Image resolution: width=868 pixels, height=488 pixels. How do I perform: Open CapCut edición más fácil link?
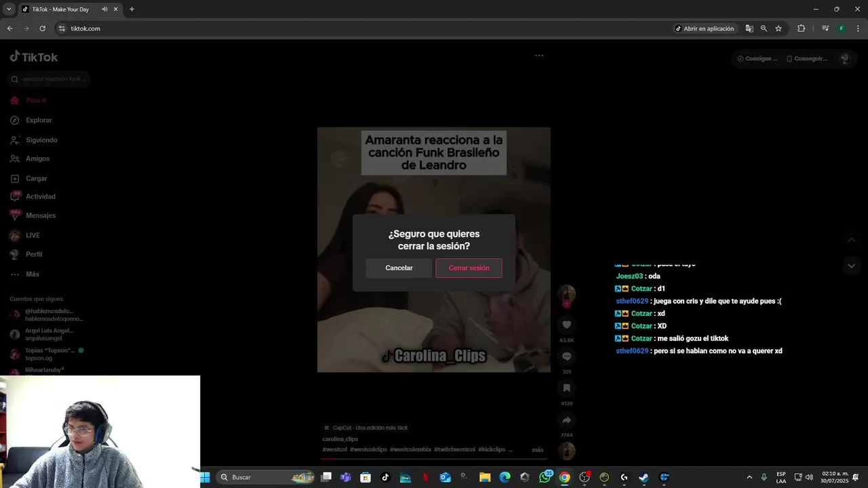click(x=366, y=428)
